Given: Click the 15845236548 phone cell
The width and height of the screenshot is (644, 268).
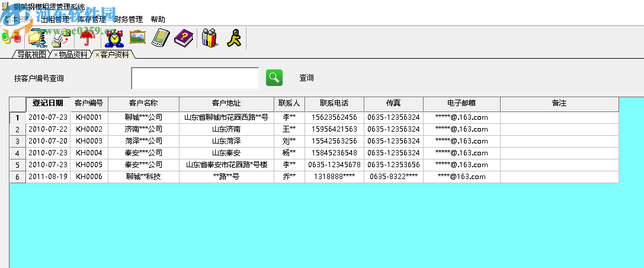Looking at the screenshot, I should 334,154.
